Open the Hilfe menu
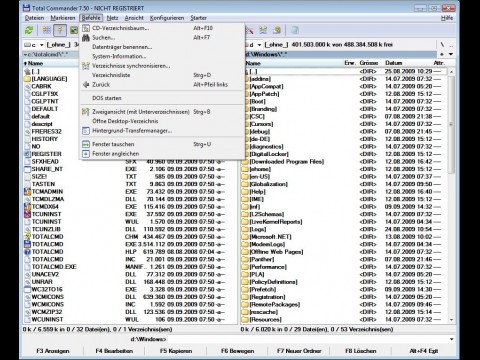This screenshot has width=480, height=360. click(447, 18)
